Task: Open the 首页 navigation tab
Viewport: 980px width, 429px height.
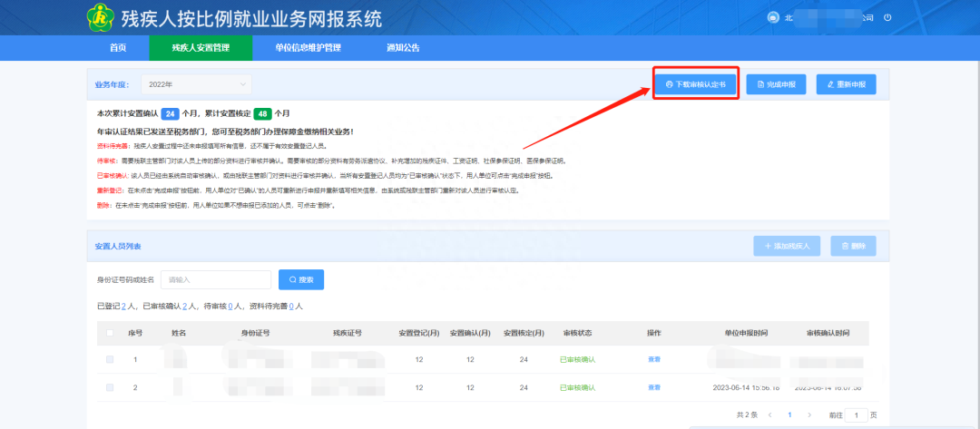Action: point(118,48)
